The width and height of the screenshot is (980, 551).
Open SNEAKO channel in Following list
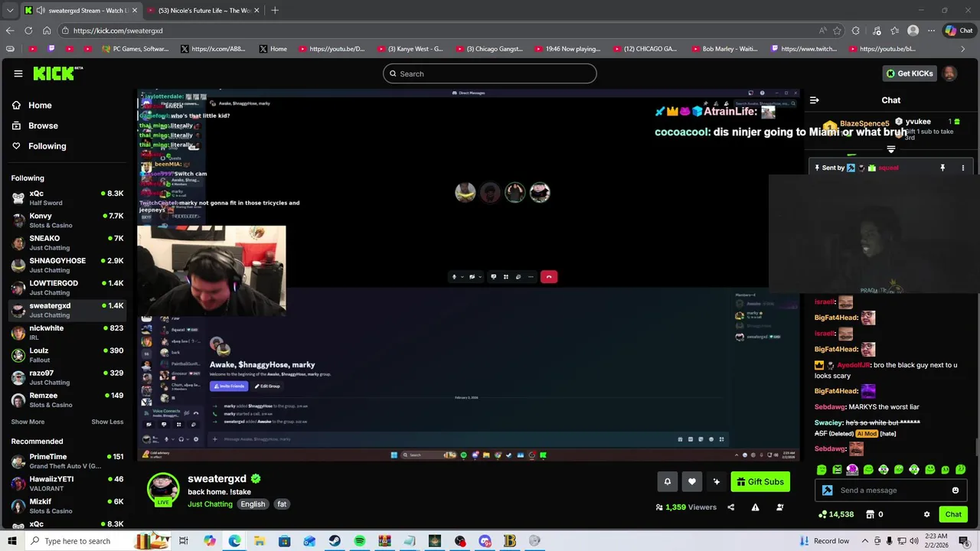click(x=67, y=243)
